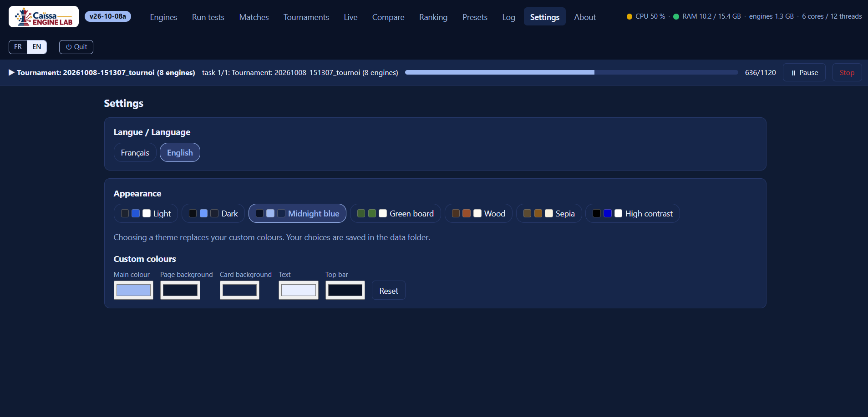Pause the running tournament

[804, 72]
